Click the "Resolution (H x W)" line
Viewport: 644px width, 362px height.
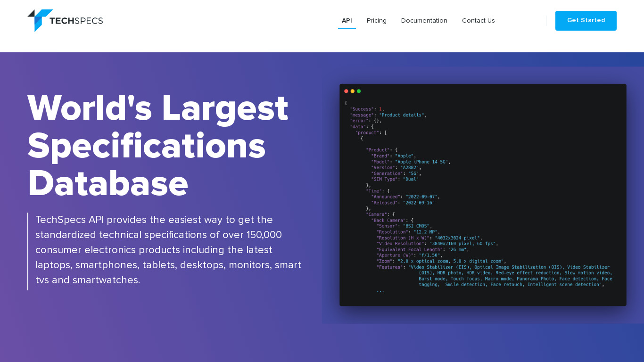coord(429,238)
